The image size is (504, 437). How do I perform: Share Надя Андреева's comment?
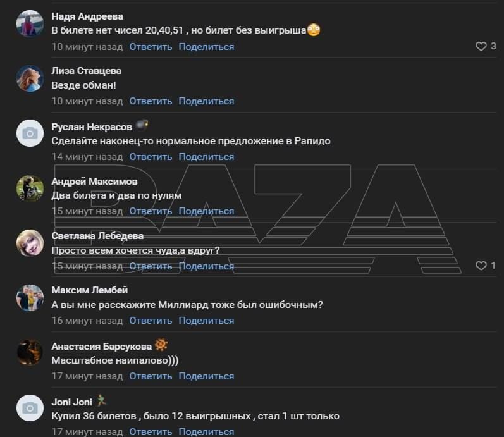[x=206, y=47]
